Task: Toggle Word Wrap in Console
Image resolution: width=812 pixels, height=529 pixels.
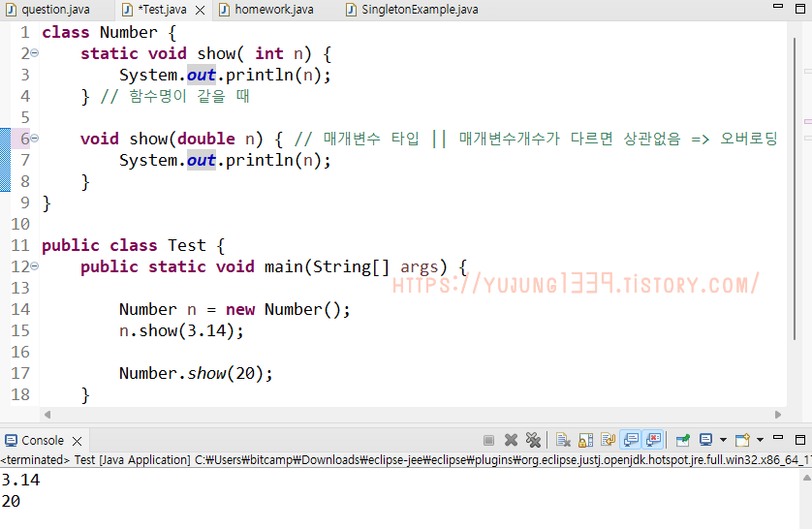Action: pos(608,441)
